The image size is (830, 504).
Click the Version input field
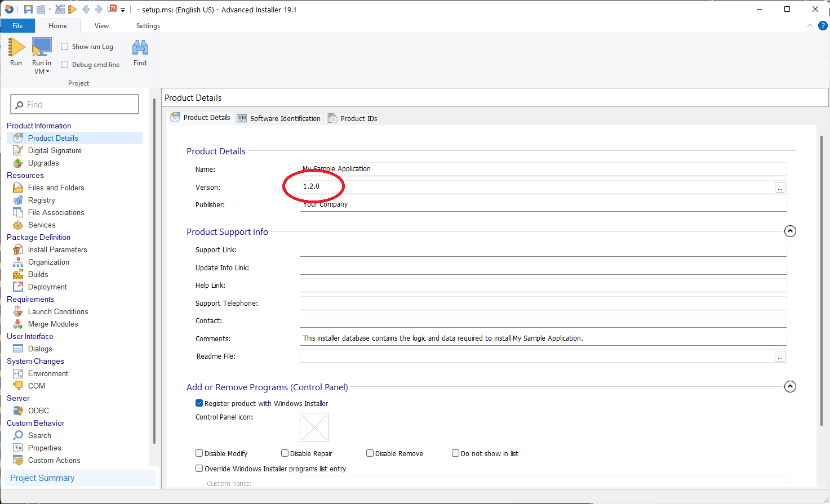click(537, 186)
